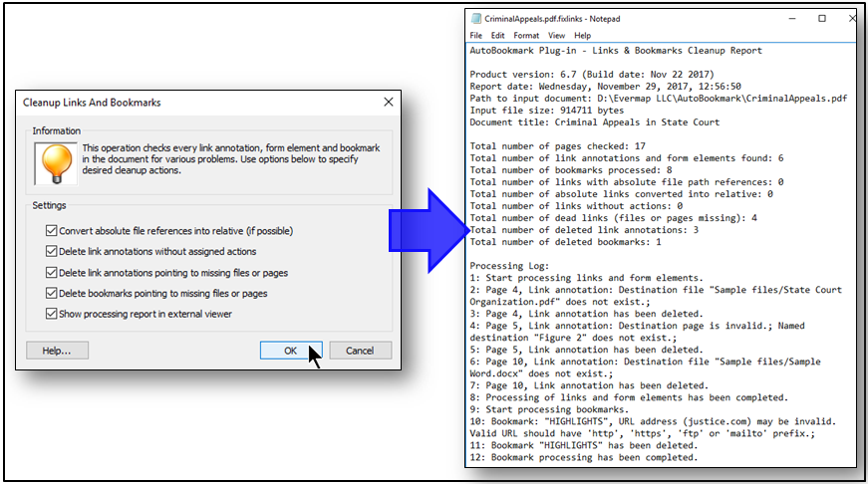Viewport: 868px width, 484px height.
Task: Click the AutoBookmark Plug-in report heading line
Action: pyautogui.click(x=616, y=51)
